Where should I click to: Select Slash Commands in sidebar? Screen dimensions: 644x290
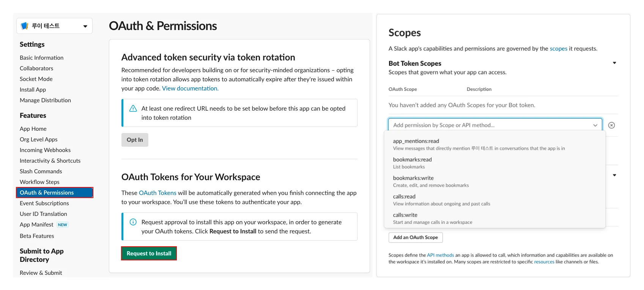tap(41, 171)
